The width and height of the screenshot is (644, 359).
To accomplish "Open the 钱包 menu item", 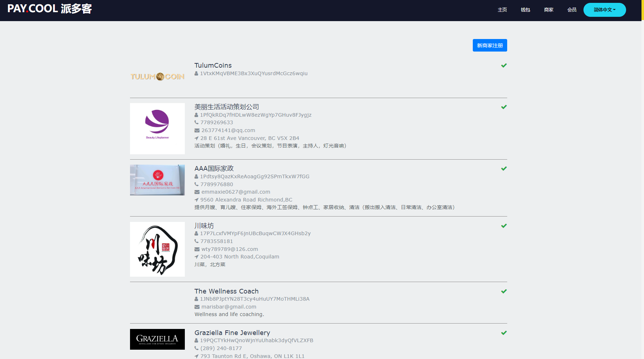I will pyautogui.click(x=525, y=10).
